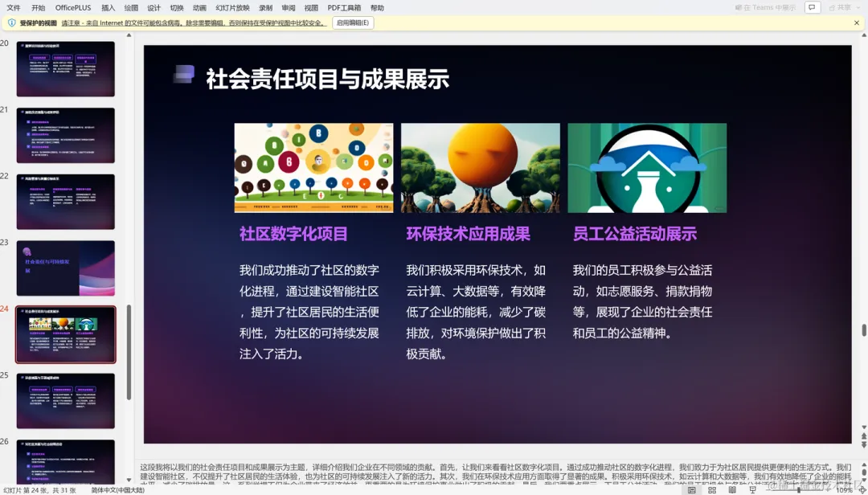868x495 pixels.
Task: Open the 绘图 ribbon tab
Action: (x=131, y=8)
